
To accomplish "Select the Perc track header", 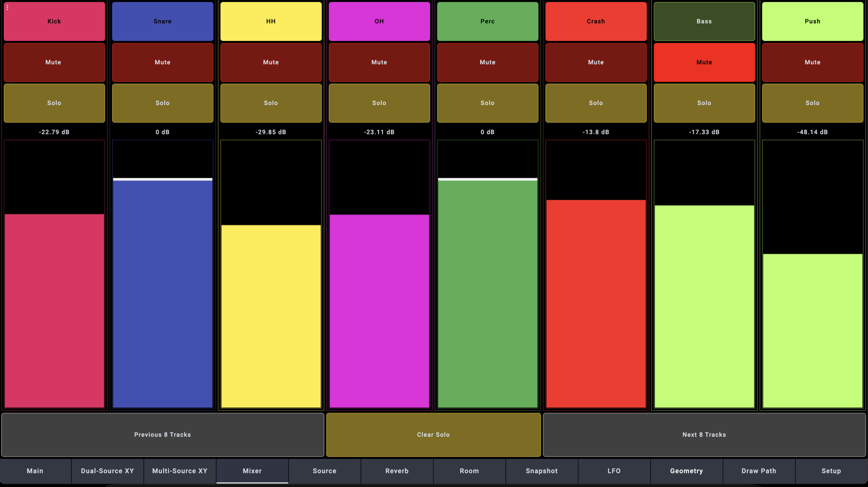I will (487, 21).
